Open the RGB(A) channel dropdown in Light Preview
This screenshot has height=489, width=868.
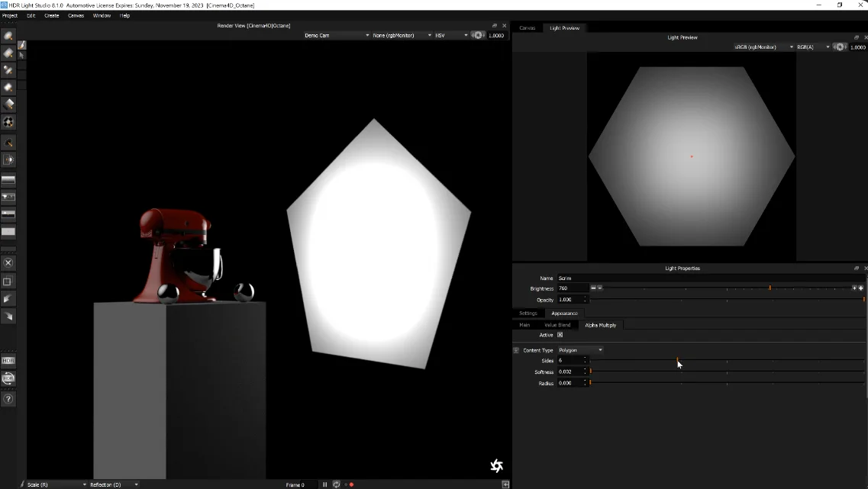pyautogui.click(x=813, y=47)
